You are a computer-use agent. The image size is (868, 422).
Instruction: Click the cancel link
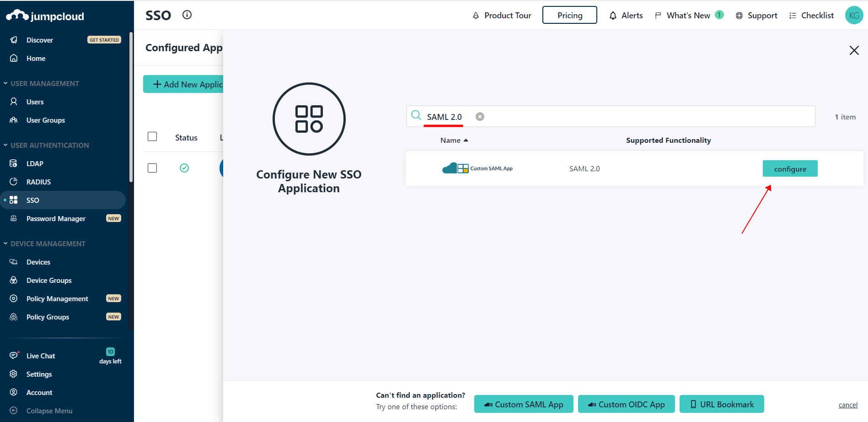coord(848,405)
